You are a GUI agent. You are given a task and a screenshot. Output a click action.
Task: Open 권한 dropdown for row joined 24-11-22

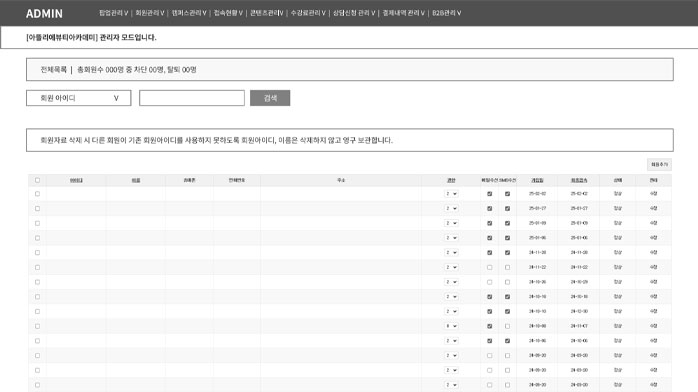pyautogui.click(x=451, y=267)
